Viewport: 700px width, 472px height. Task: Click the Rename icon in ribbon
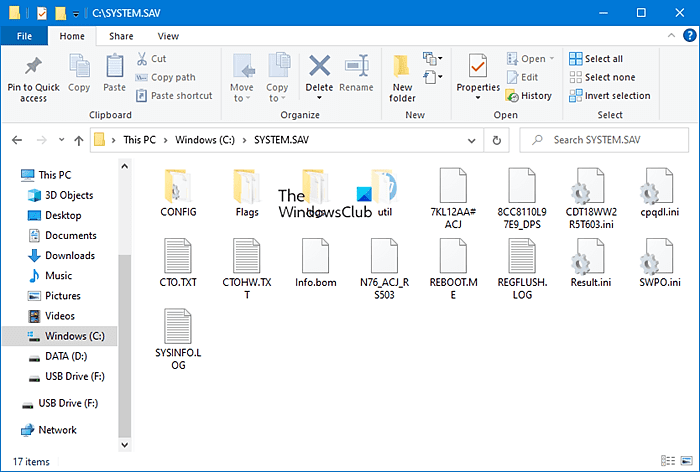(356, 67)
